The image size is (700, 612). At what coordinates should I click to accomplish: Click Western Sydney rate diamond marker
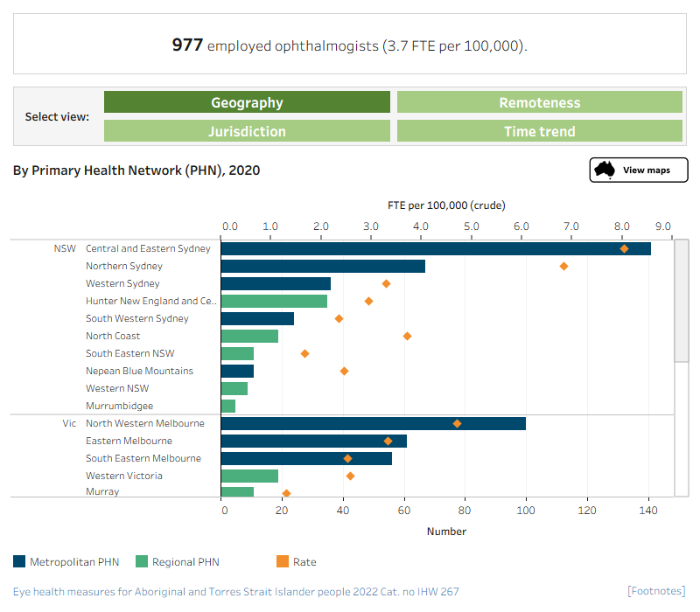[x=386, y=283]
